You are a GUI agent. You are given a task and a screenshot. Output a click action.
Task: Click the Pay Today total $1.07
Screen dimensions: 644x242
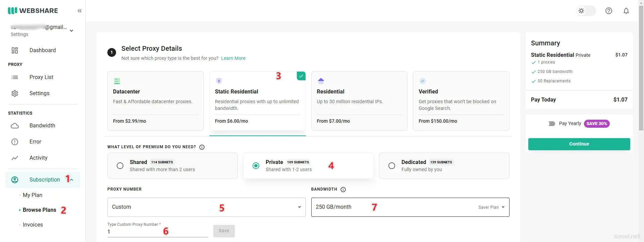(621, 100)
